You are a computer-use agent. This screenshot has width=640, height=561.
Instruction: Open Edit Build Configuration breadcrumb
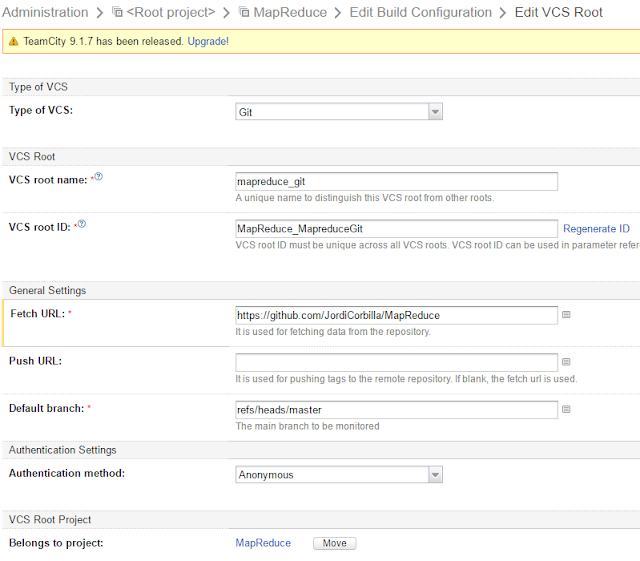[x=420, y=12]
